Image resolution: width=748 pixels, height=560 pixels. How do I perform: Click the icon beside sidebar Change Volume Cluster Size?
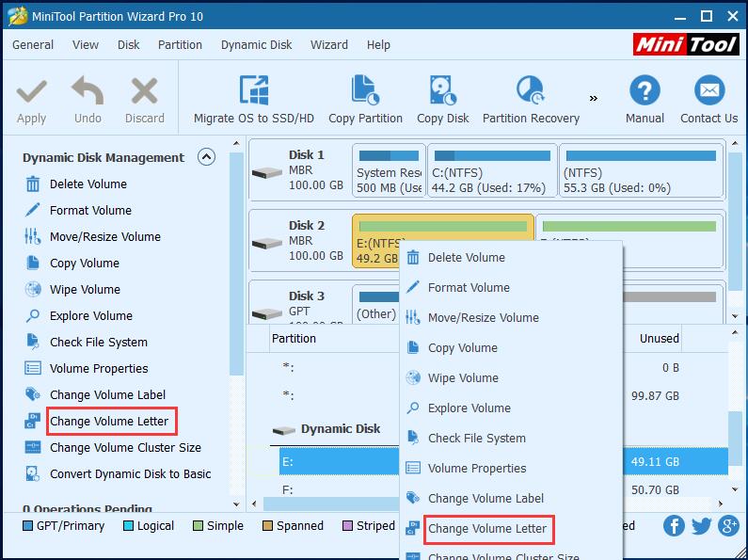point(32,447)
